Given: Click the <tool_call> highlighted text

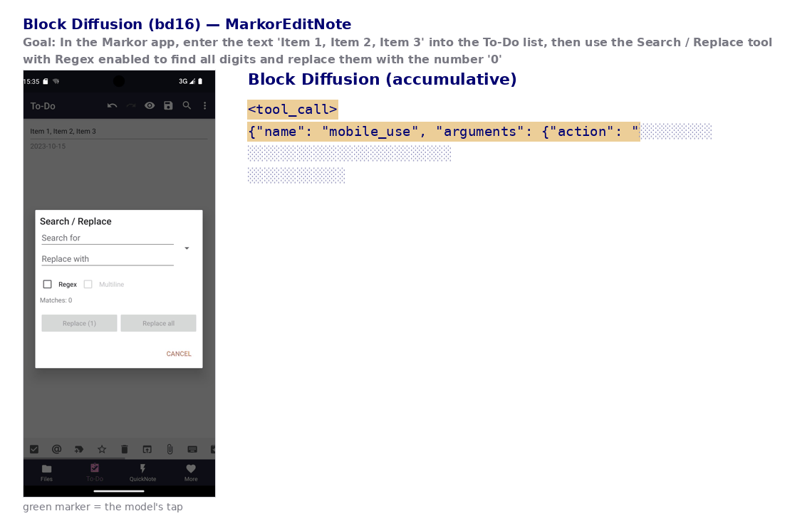Looking at the screenshot, I should [x=293, y=109].
